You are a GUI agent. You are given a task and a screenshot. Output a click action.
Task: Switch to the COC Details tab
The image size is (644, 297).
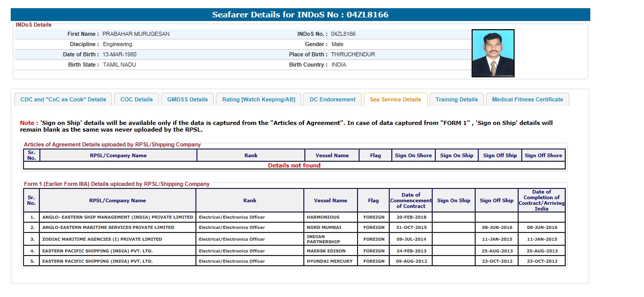tap(137, 99)
